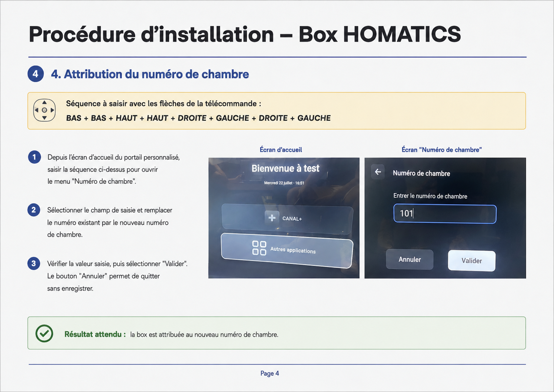The width and height of the screenshot is (554, 392).
Task: Click the "Page 4" footer text
Action: [x=270, y=373]
